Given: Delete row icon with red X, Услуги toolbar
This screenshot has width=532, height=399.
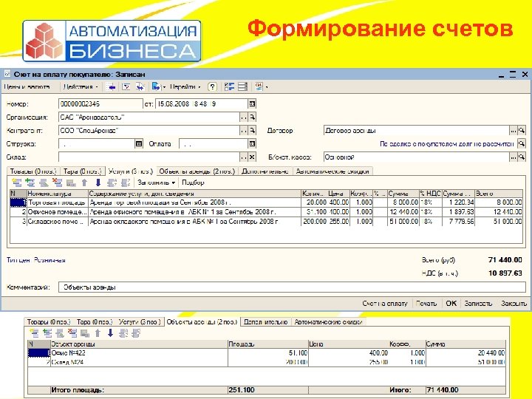Looking at the screenshot, I should pyautogui.click(x=57, y=183).
